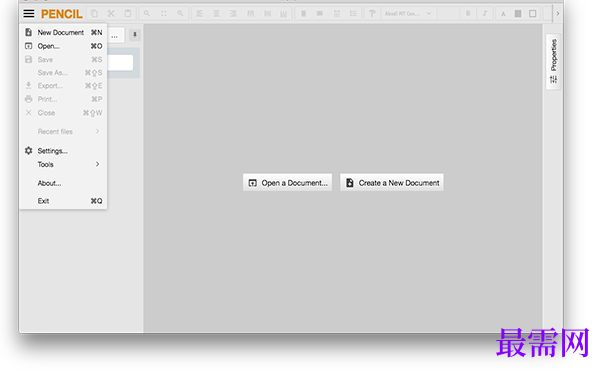Viewport: 608px width, 374px height.
Task: Open the stroke outline color swatch
Action: point(533,14)
